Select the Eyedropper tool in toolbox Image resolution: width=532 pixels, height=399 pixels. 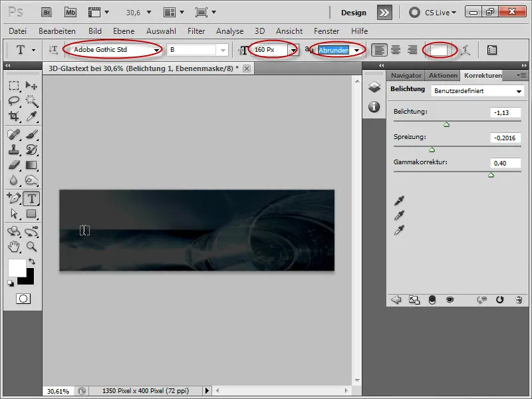click(31, 116)
